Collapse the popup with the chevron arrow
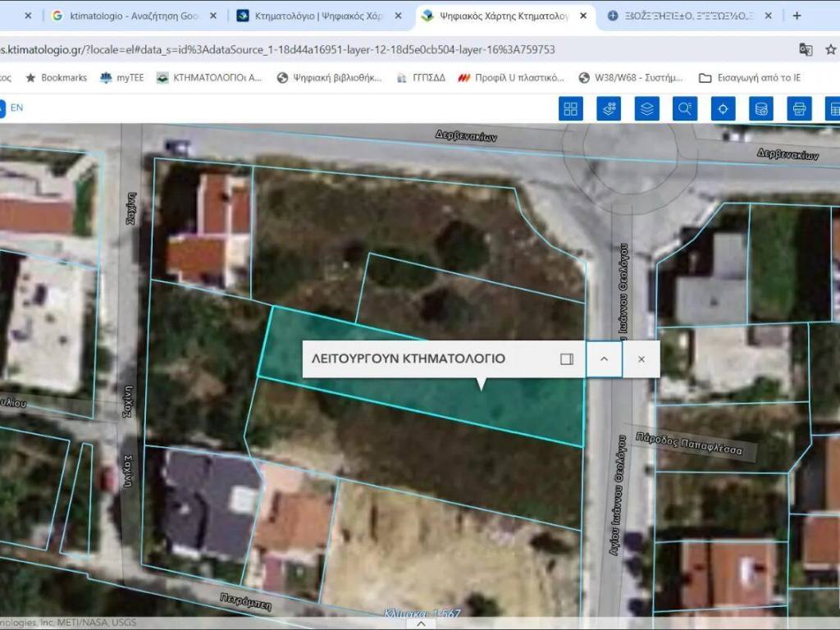840x630 pixels. click(x=604, y=359)
